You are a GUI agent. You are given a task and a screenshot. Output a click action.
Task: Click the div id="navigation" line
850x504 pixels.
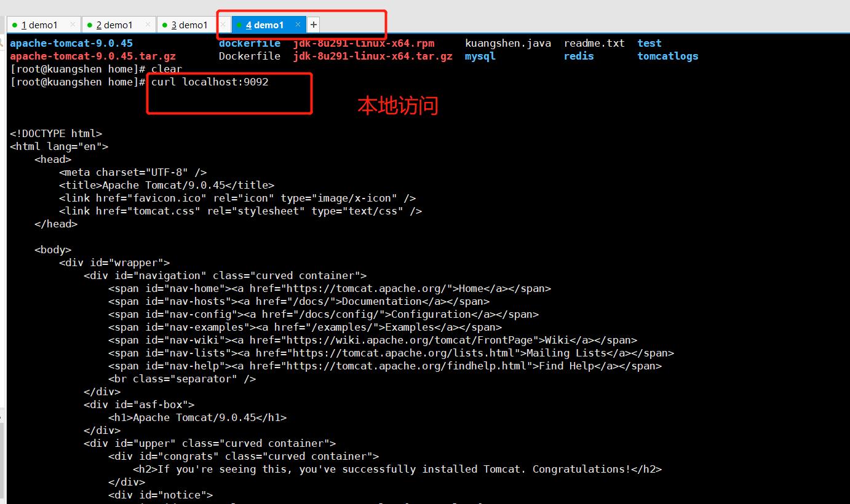225,275
